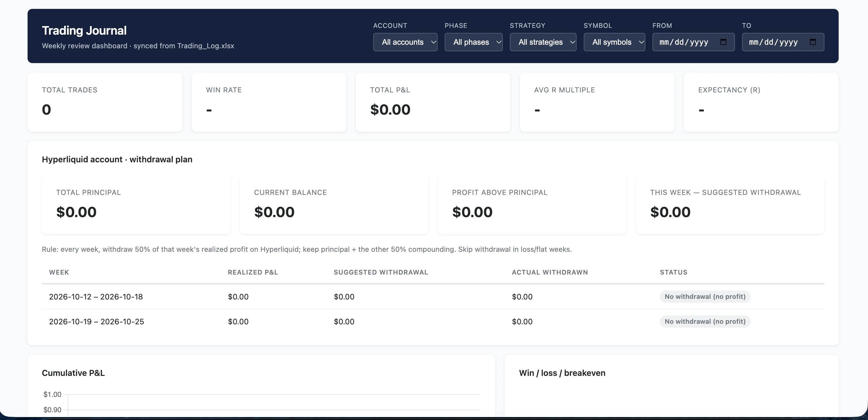
Task: Click the Actual Withdrawn column header
Action: point(550,272)
